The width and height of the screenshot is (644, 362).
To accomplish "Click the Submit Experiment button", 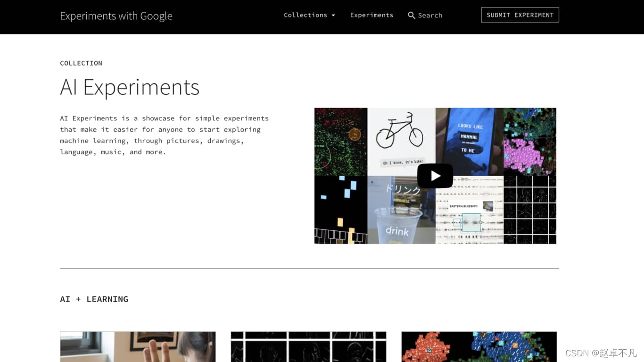I will click(x=520, y=15).
